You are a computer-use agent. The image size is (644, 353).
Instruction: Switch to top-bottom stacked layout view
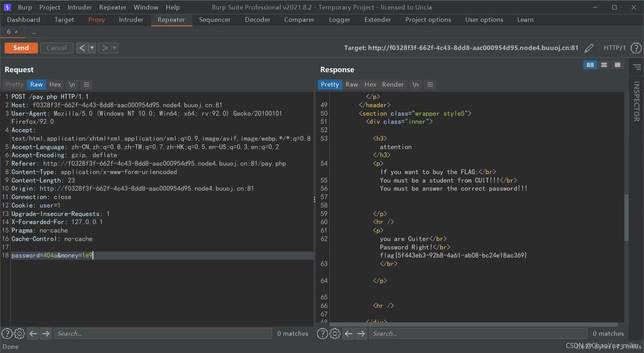604,65
